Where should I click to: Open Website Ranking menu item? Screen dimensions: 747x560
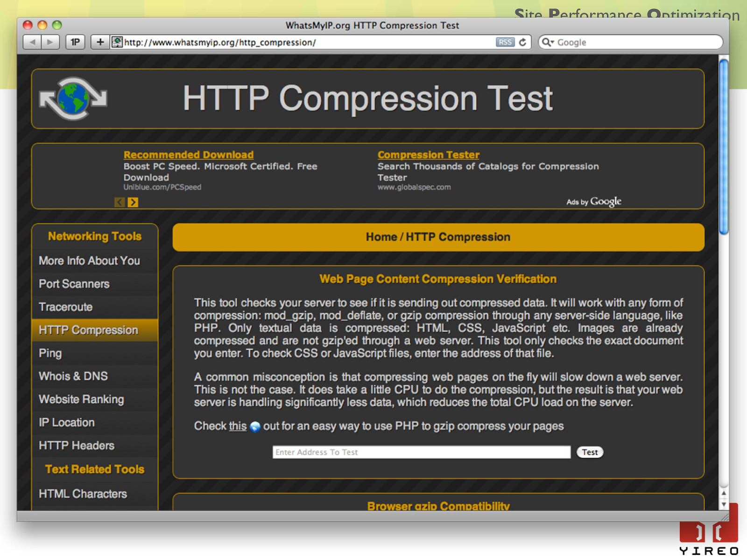(x=95, y=399)
